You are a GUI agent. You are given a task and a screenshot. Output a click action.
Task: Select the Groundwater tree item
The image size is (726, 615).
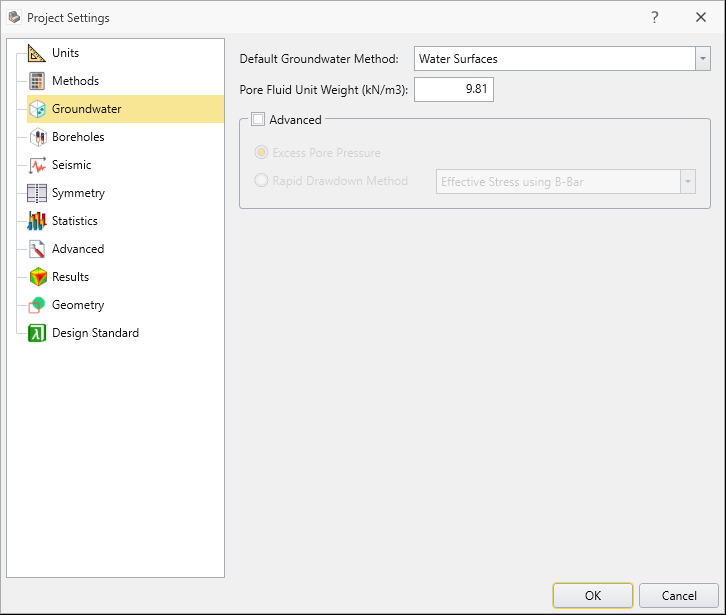(x=125, y=109)
